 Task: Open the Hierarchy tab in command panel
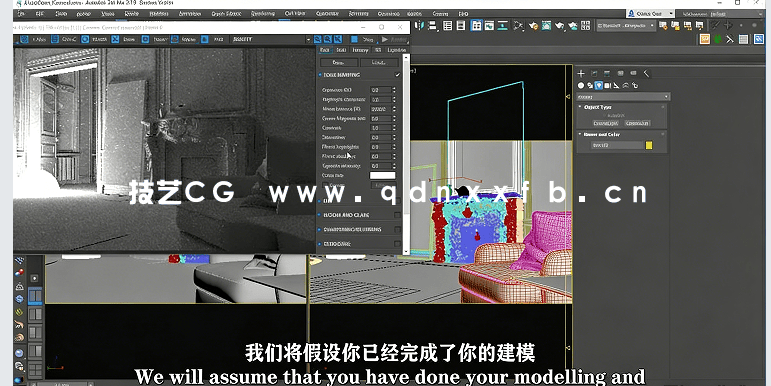(607, 73)
